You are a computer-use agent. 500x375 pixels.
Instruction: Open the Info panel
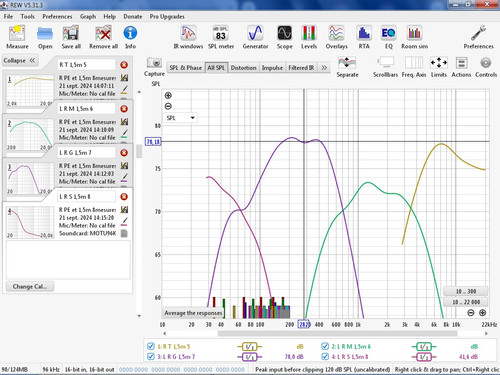(x=130, y=37)
